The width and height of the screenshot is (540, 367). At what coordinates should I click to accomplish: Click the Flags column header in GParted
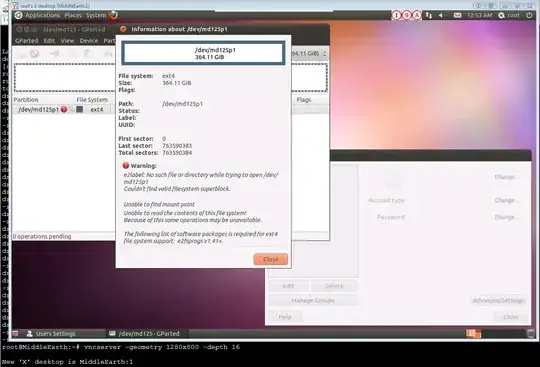click(x=304, y=99)
